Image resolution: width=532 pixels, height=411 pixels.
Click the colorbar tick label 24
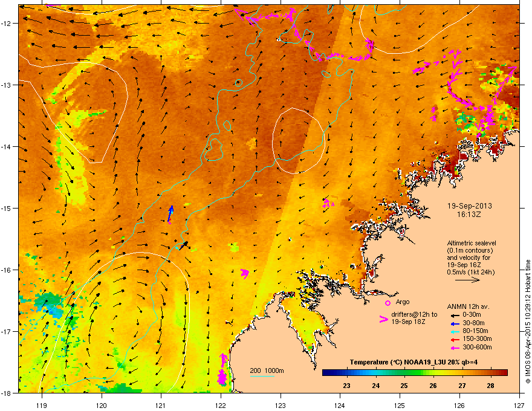pyautogui.click(x=375, y=386)
